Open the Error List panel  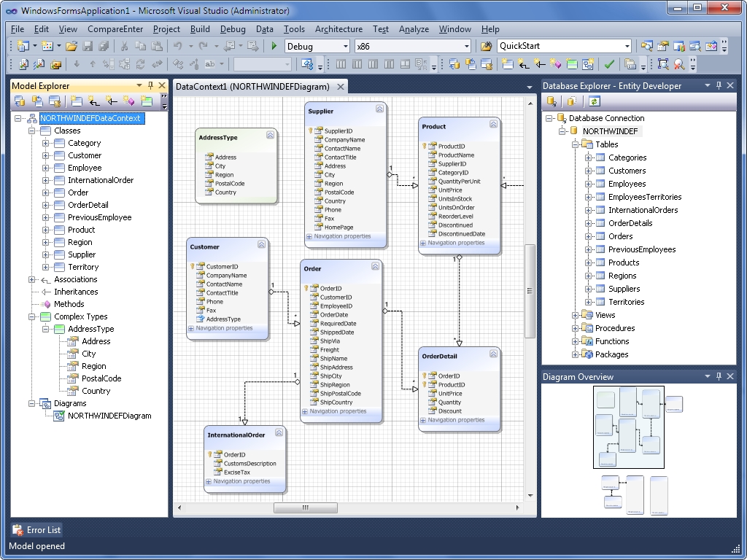(37, 529)
